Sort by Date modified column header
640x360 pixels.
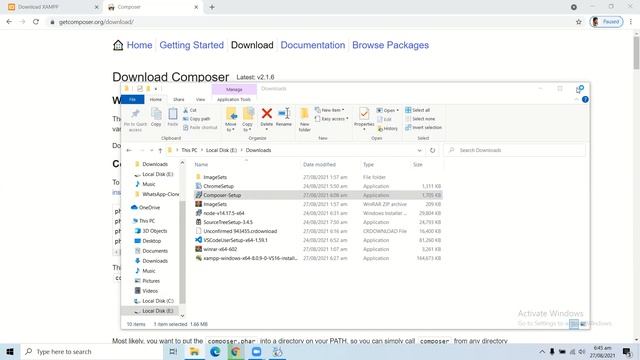coord(319,164)
